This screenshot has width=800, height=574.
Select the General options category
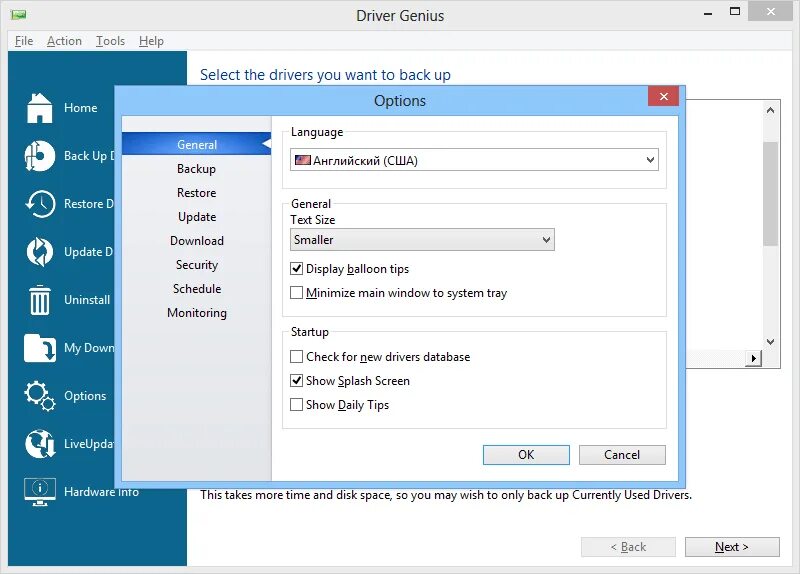tap(196, 144)
